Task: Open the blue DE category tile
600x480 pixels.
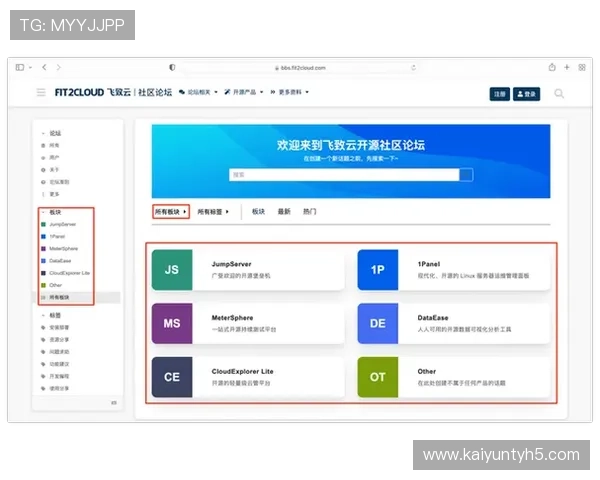Action: (378, 323)
